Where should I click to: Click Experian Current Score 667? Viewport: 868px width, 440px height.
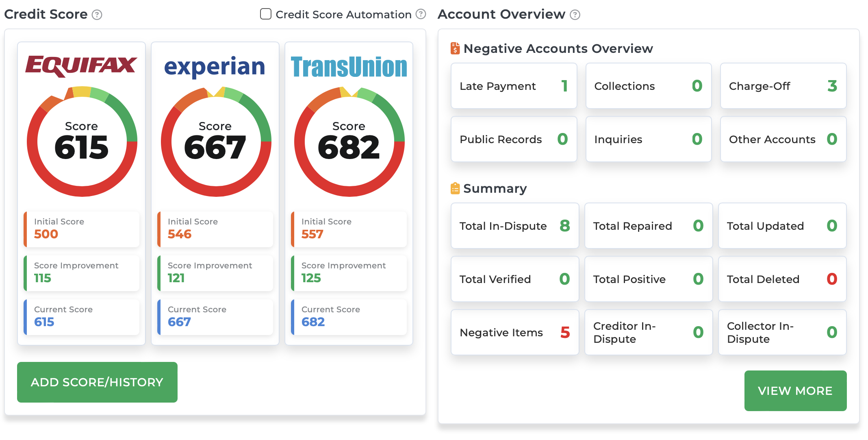(x=215, y=317)
